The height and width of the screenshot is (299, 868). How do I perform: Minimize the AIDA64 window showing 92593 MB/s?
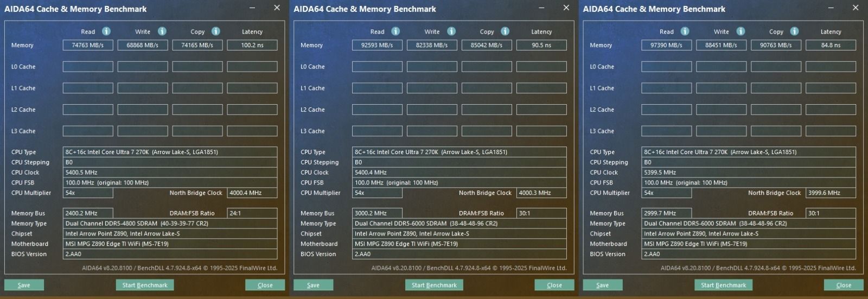click(541, 8)
